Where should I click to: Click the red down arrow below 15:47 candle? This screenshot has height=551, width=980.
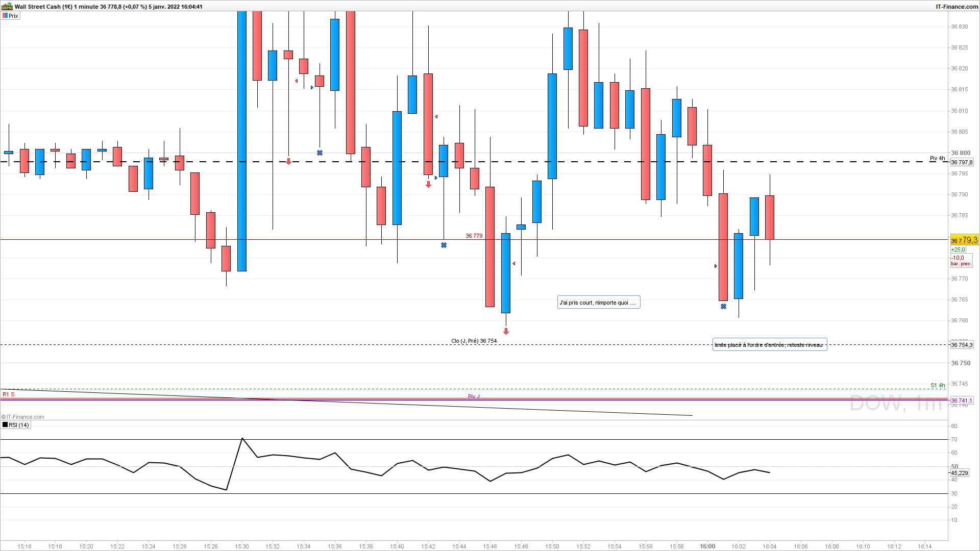click(x=506, y=332)
